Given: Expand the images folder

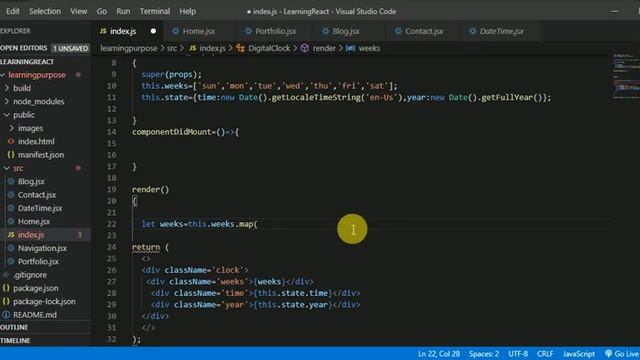Looking at the screenshot, I should click(30, 128).
